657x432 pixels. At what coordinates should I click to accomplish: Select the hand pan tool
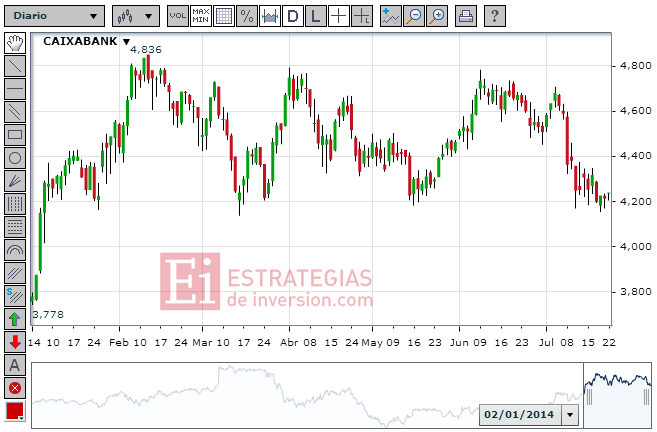point(15,43)
